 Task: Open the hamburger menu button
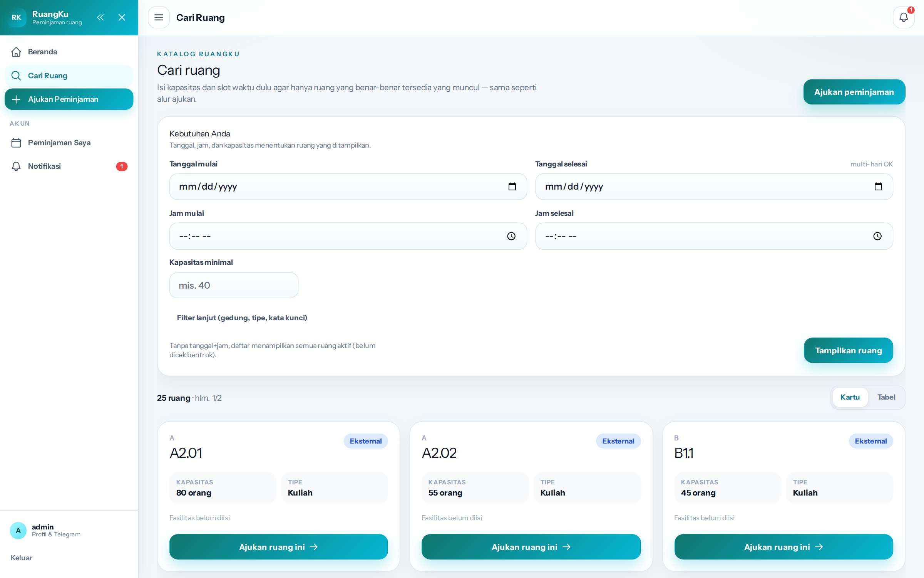coord(159,17)
